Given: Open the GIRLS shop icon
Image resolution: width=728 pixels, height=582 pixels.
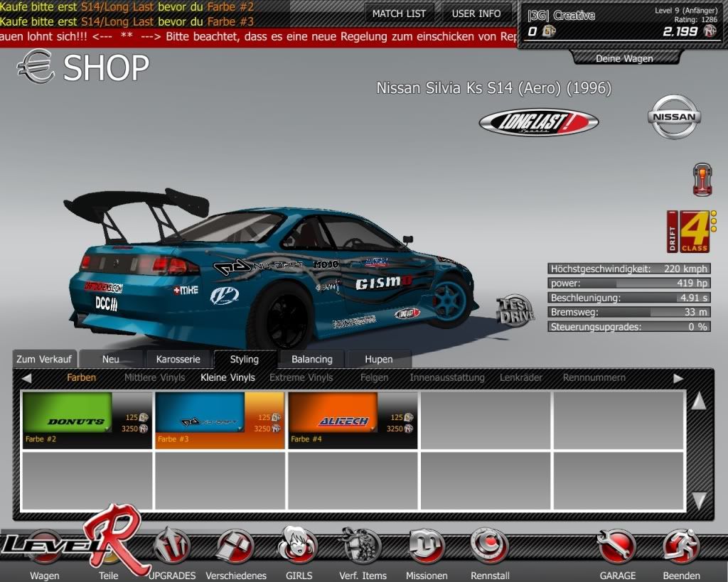Looking at the screenshot, I should tap(297, 547).
